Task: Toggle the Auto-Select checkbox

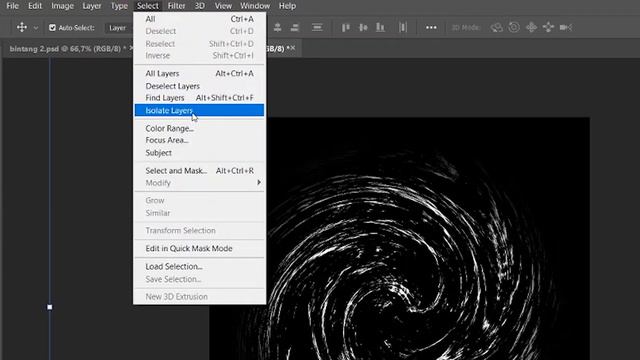Action: tap(52, 28)
